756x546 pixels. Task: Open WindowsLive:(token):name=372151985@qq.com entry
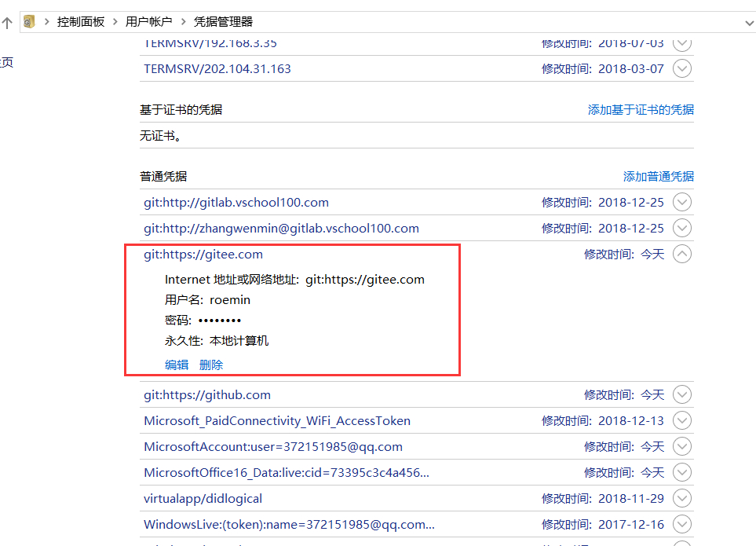tap(289, 525)
